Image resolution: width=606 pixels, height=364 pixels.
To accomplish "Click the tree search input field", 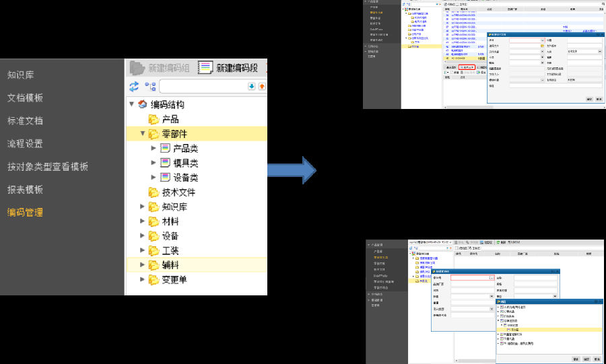I will pyautogui.click(x=202, y=86).
